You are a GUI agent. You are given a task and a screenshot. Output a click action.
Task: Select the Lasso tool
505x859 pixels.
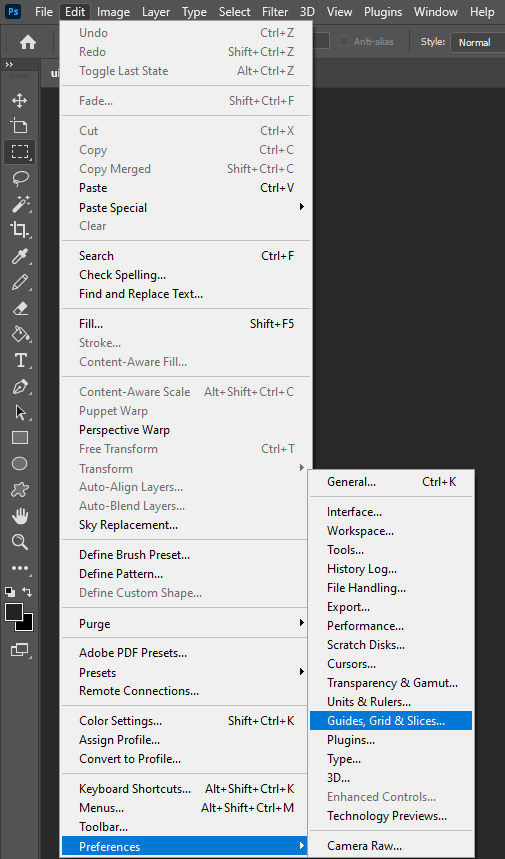pyautogui.click(x=20, y=178)
